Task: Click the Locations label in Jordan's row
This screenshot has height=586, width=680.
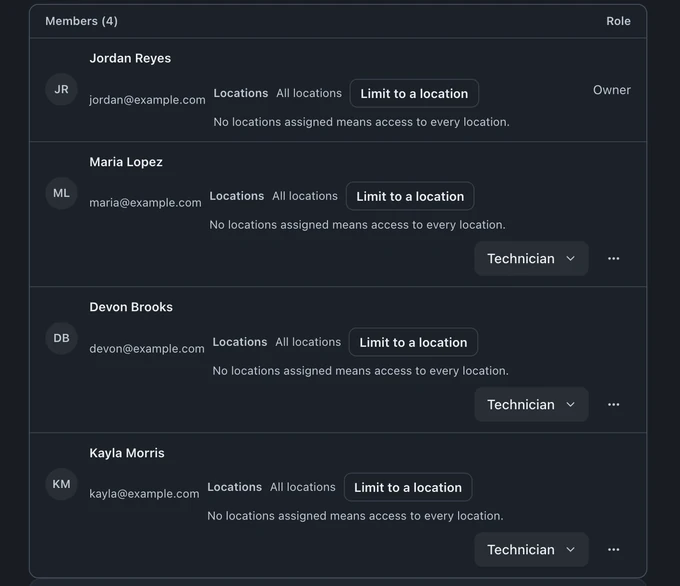Action: tap(241, 93)
